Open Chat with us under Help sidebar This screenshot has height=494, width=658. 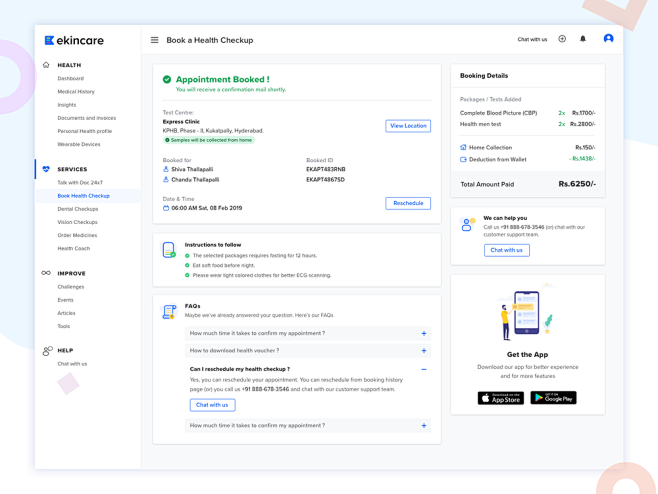coord(72,364)
